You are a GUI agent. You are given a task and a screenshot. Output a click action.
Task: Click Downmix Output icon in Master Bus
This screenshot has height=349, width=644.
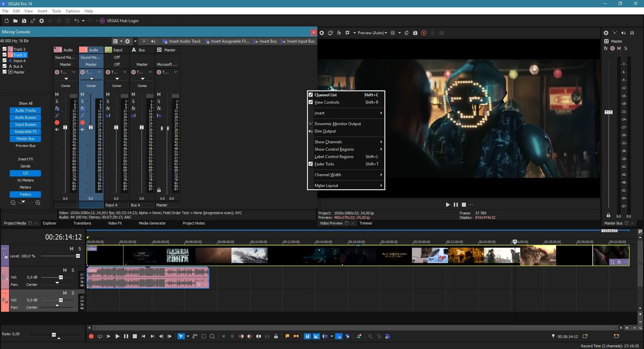pyautogui.click(x=615, y=33)
